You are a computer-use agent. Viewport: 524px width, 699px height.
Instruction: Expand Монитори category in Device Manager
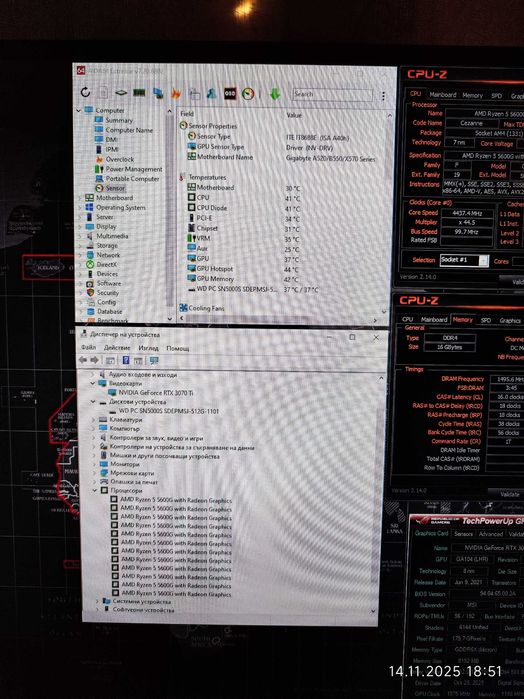coord(94,464)
